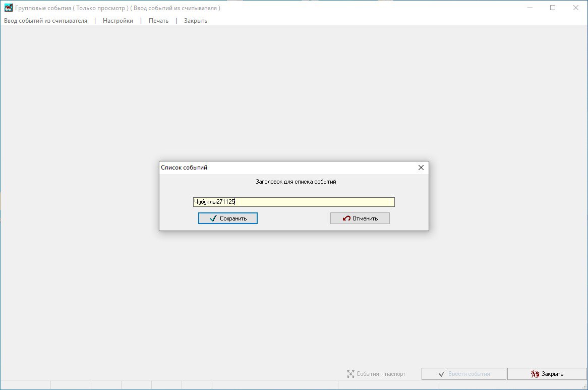Screen dimensions: 588x390
Task: Click the event list title input field
Action: click(x=293, y=202)
